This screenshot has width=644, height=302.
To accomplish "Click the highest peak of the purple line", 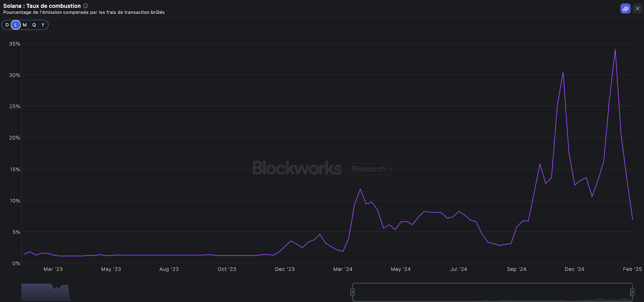I will pyautogui.click(x=615, y=50).
